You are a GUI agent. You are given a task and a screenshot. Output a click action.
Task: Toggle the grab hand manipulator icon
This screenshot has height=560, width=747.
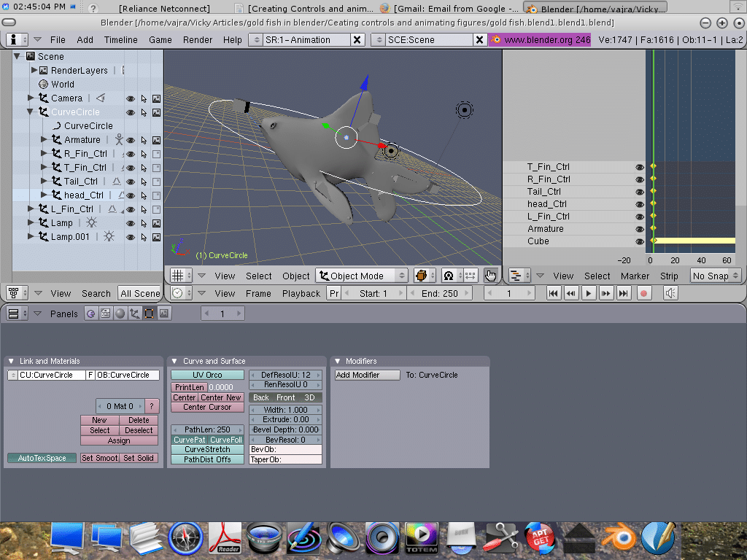coord(490,276)
